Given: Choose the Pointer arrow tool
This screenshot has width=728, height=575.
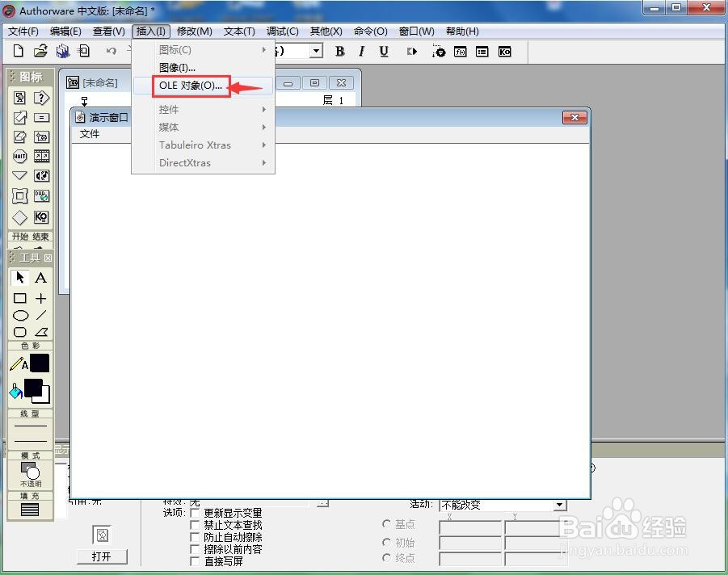Looking at the screenshot, I should pyautogui.click(x=19, y=278).
